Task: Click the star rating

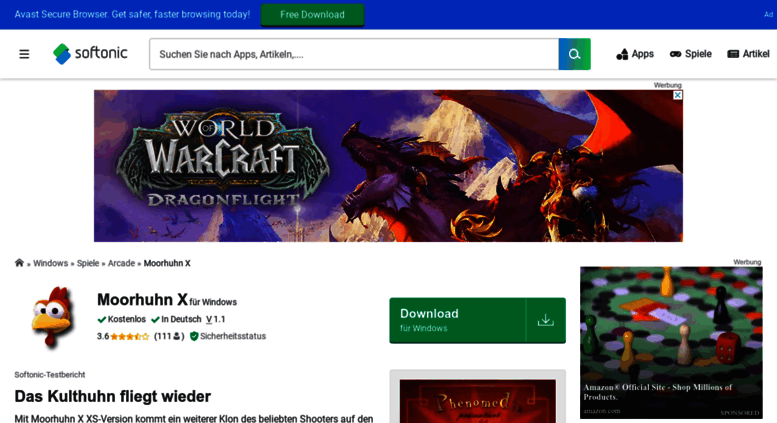Action: point(129,337)
